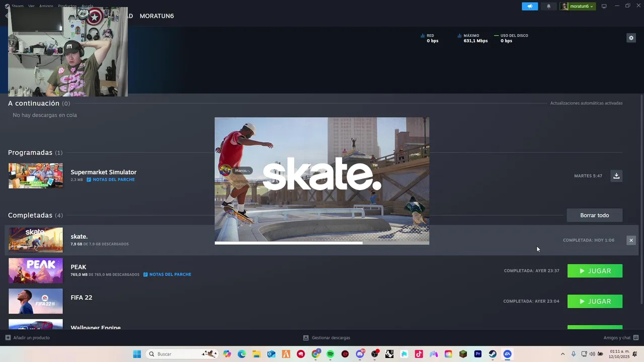Open the downloads settings gear
644x362 pixels.
(631, 38)
